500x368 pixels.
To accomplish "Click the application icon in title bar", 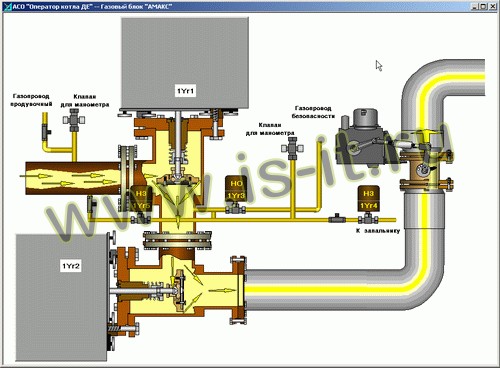I will (x=7, y=6).
